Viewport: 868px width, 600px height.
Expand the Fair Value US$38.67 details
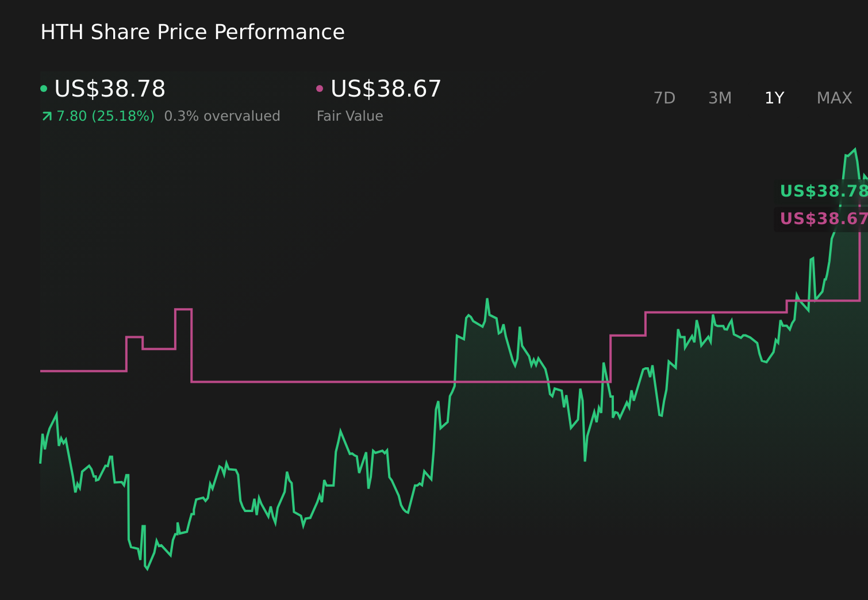tap(386, 89)
